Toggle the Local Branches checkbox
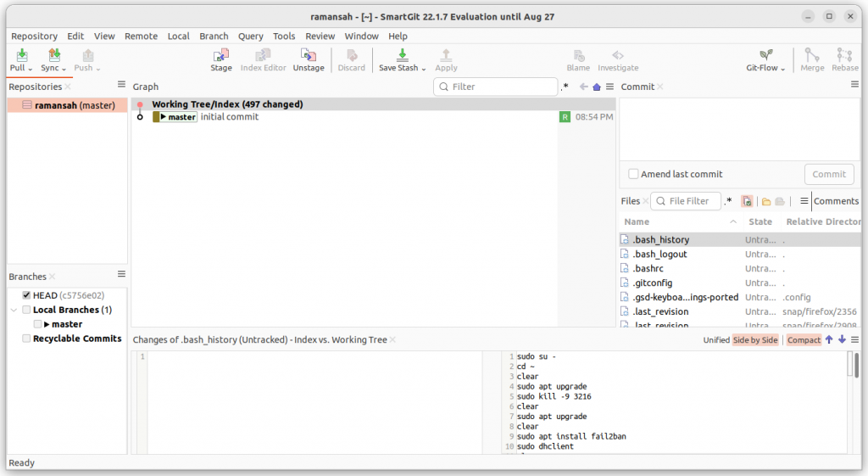868x476 pixels. tap(26, 310)
